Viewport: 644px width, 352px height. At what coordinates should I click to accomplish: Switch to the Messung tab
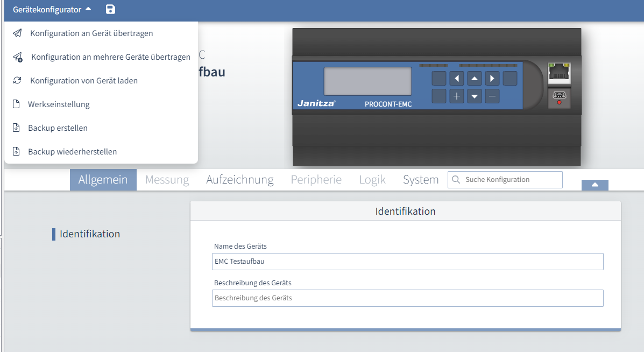(167, 179)
